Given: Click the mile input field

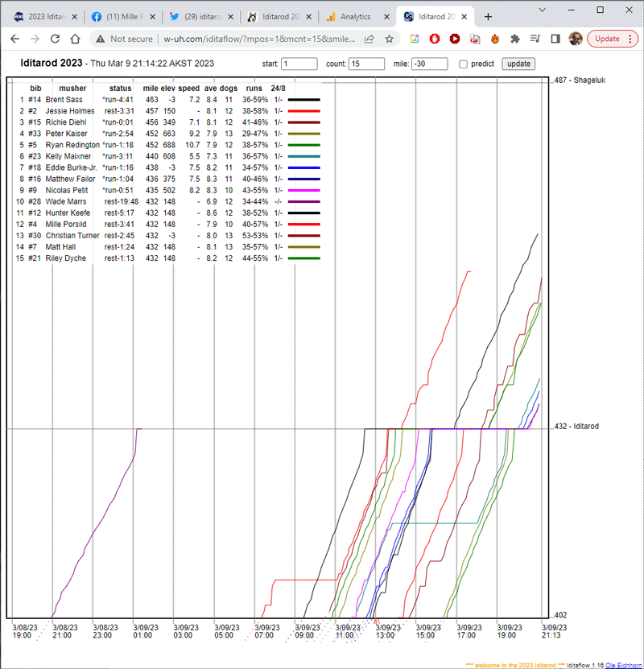Looking at the screenshot, I should pos(430,64).
